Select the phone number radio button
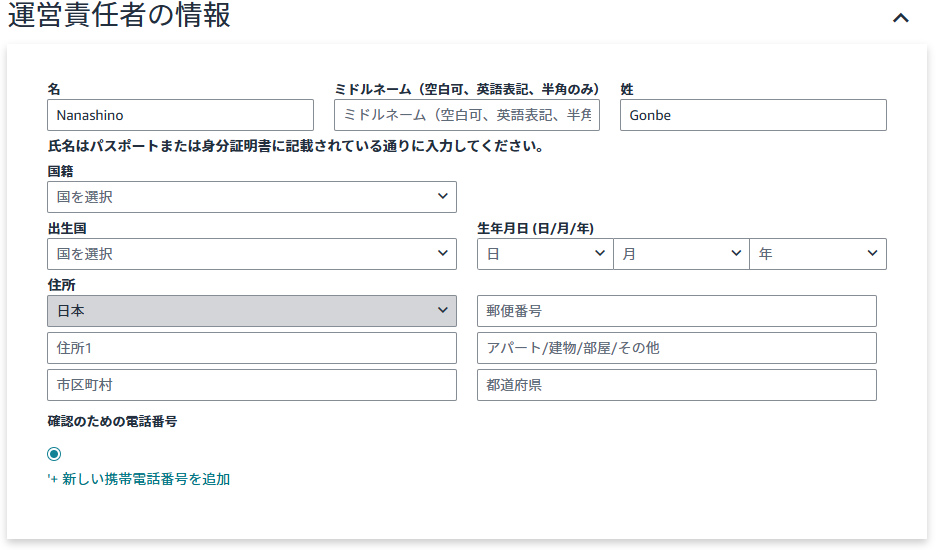The image size is (950, 550). (x=54, y=454)
